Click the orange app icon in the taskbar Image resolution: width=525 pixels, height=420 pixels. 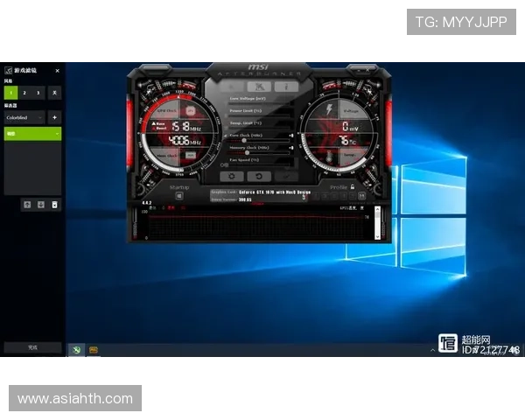(94, 350)
